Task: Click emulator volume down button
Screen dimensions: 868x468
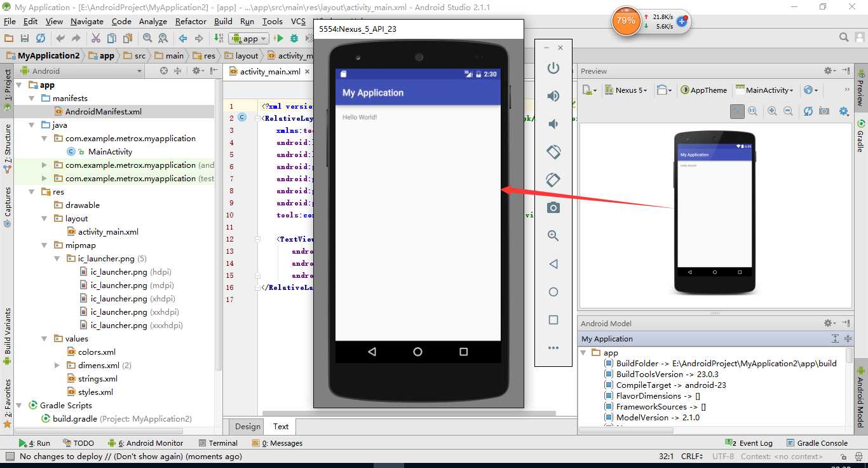Action: pyautogui.click(x=553, y=124)
